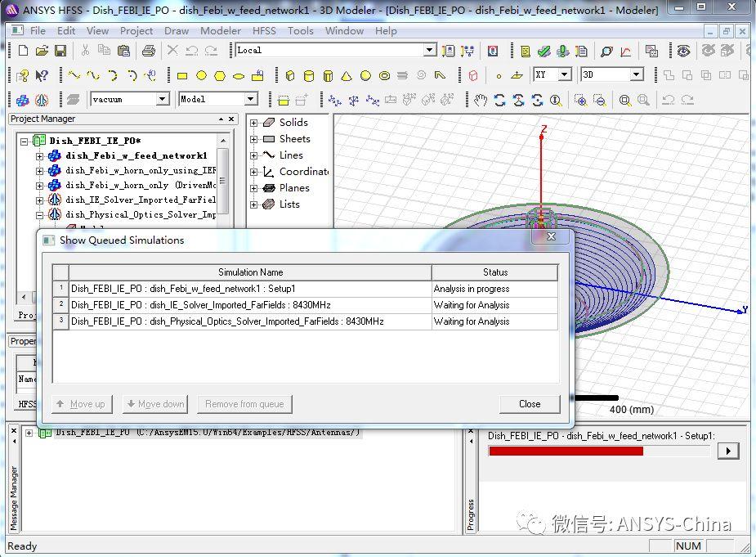Screen dimensions: 756x557
Task: Select the Draw box solid tool
Action: pyautogui.click(x=290, y=76)
